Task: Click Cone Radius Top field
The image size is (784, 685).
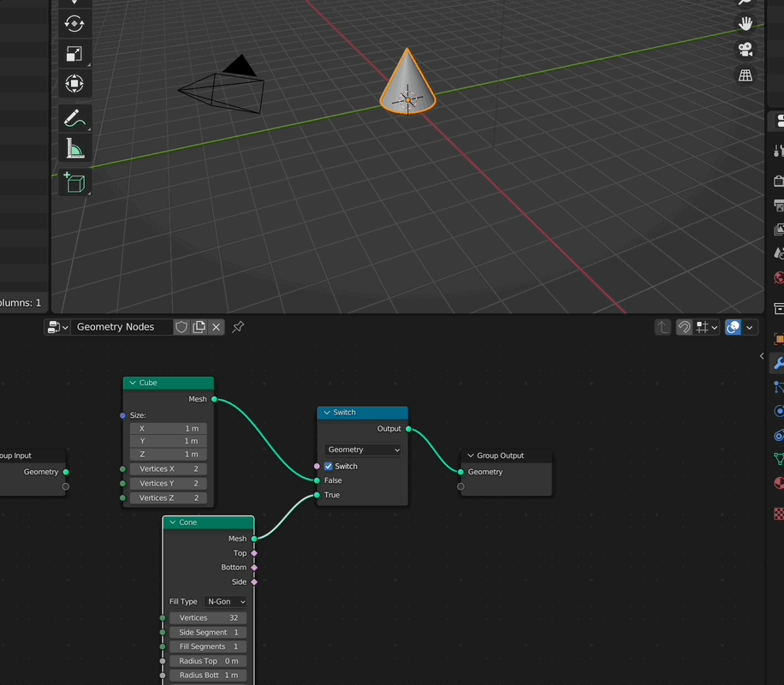Action: click(x=208, y=662)
